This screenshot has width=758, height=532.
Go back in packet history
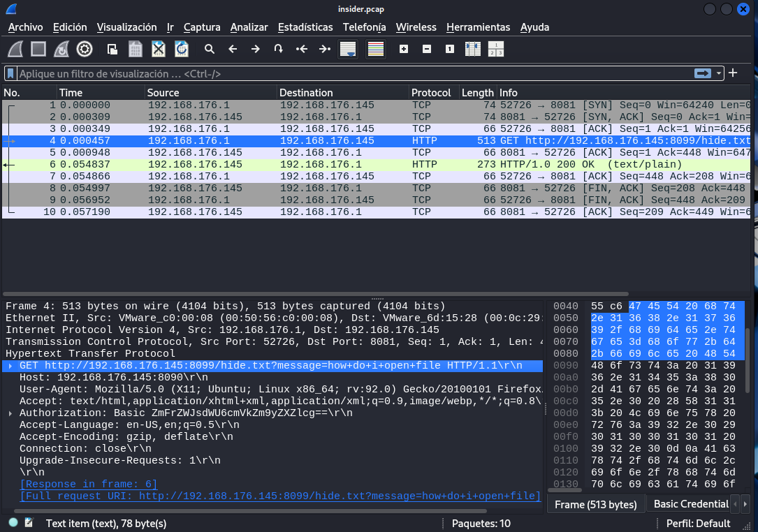tap(233, 49)
